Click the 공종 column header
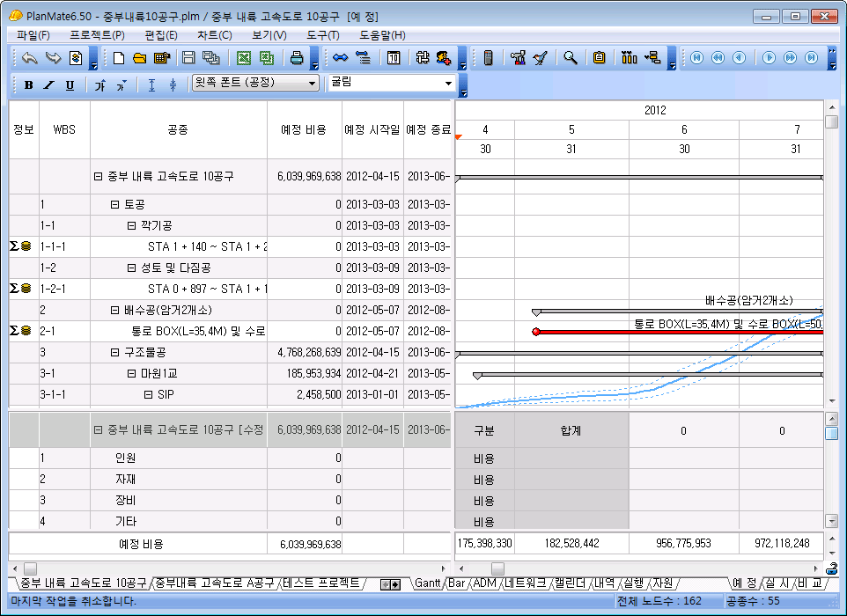 pyautogui.click(x=178, y=130)
